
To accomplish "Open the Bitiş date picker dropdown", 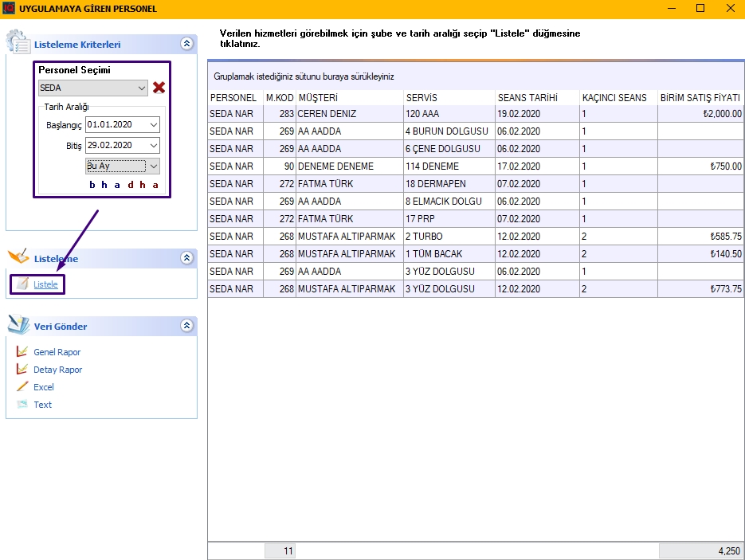I will tap(154, 146).
